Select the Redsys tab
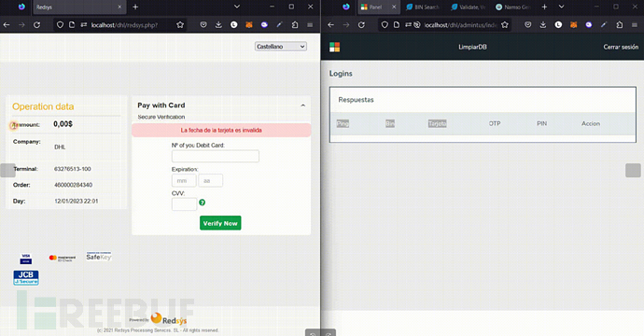 78,7
